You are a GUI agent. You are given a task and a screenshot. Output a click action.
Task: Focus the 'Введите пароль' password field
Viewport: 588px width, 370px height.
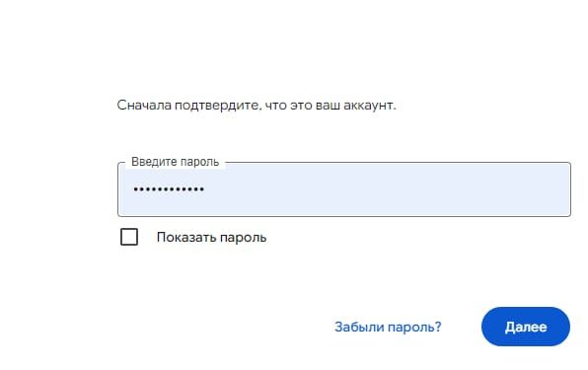[x=344, y=189]
